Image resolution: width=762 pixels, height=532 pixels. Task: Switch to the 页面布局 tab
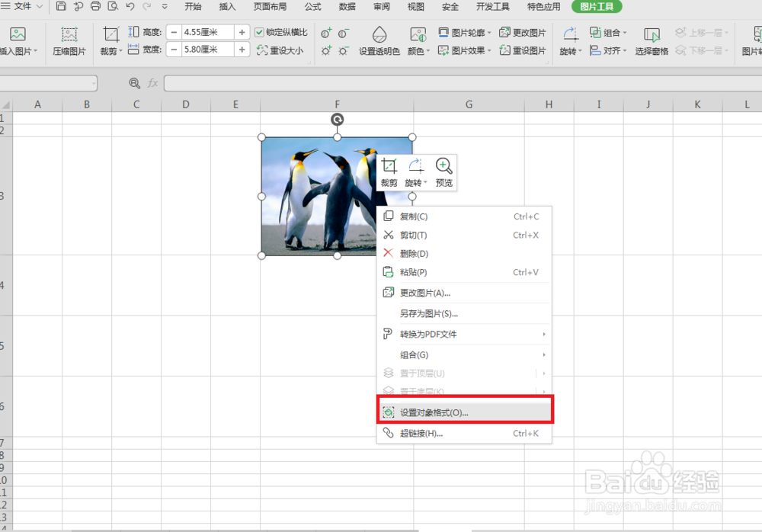click(x=270, y=6)
